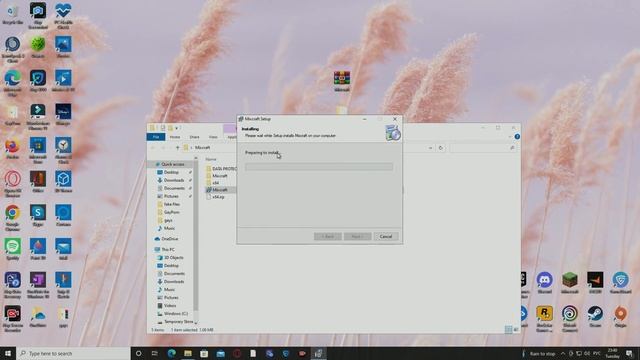Open Ubisoft Connect desktop icon
This screenshot has width=640, height=360.
pos(570,319)
